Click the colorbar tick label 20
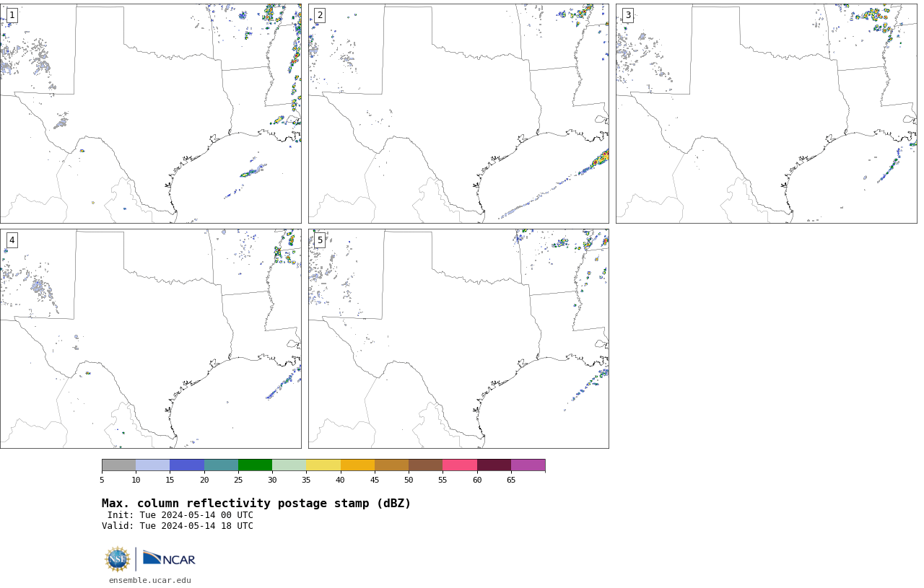Viewport: 924px width, 588px height. click(x=204, y=480)
